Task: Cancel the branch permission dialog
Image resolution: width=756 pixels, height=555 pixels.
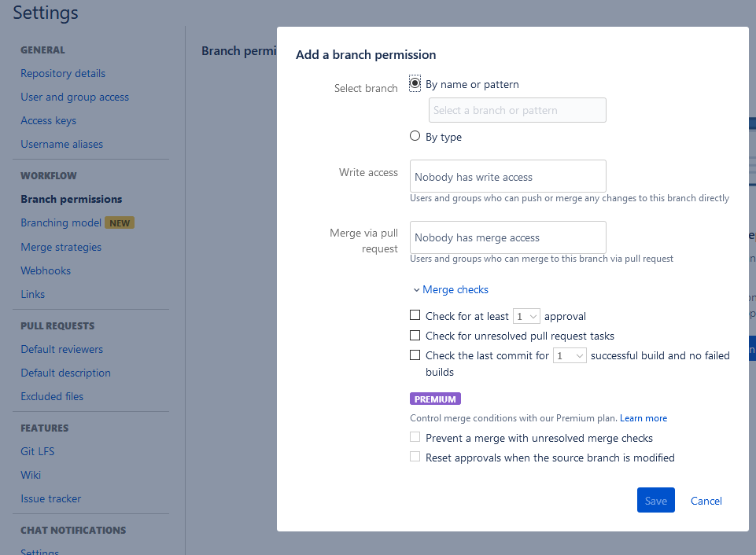Action: pos(706,501)
